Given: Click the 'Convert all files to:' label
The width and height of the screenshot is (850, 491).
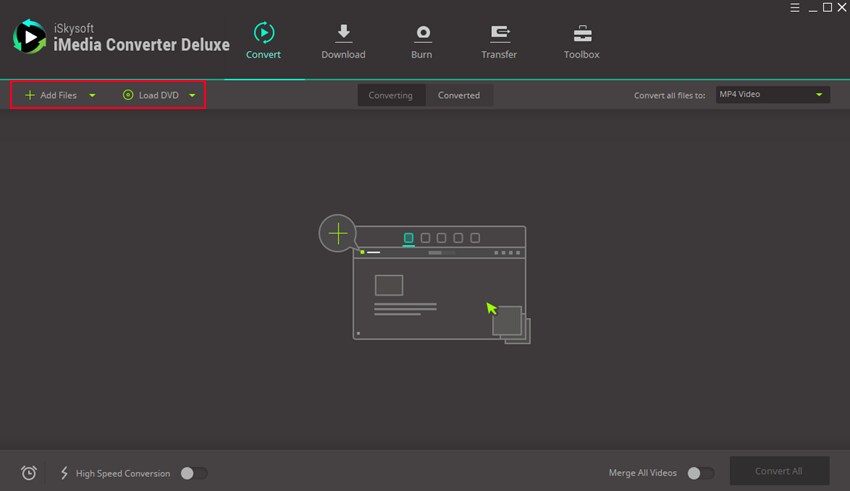Looking at the screenshot, I should click(669, 95).
